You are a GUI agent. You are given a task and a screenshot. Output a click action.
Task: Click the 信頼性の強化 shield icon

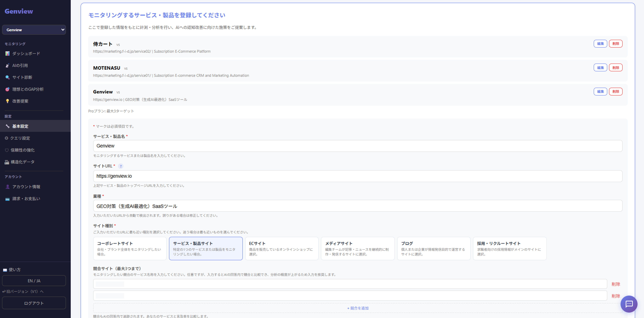pos(7,150)
